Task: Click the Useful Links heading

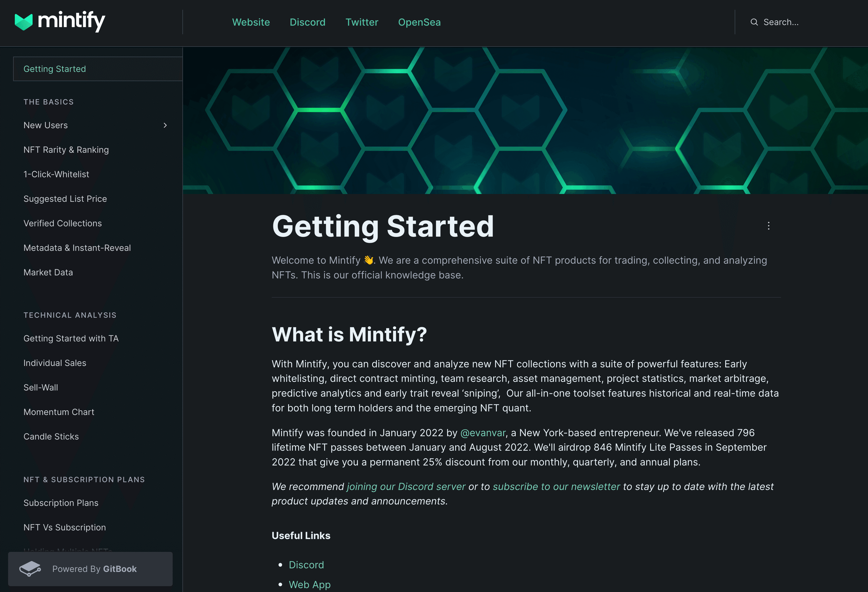Action: [301, 536]
